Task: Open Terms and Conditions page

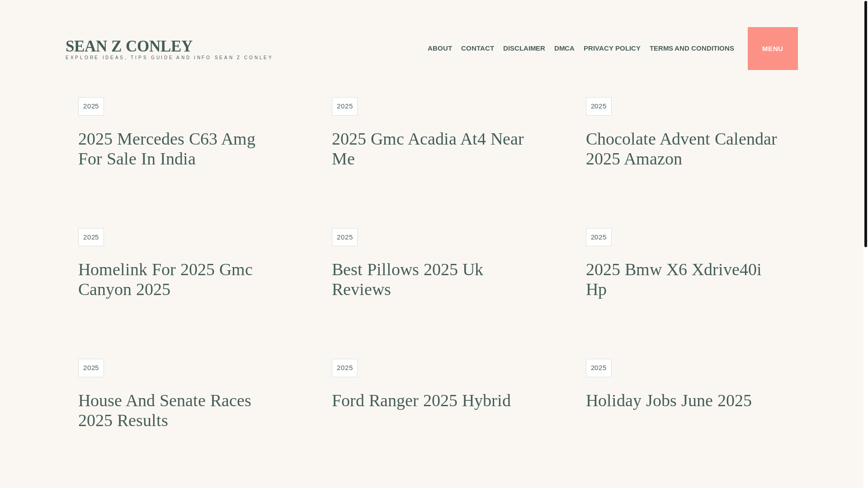Action: pos(692,48)
